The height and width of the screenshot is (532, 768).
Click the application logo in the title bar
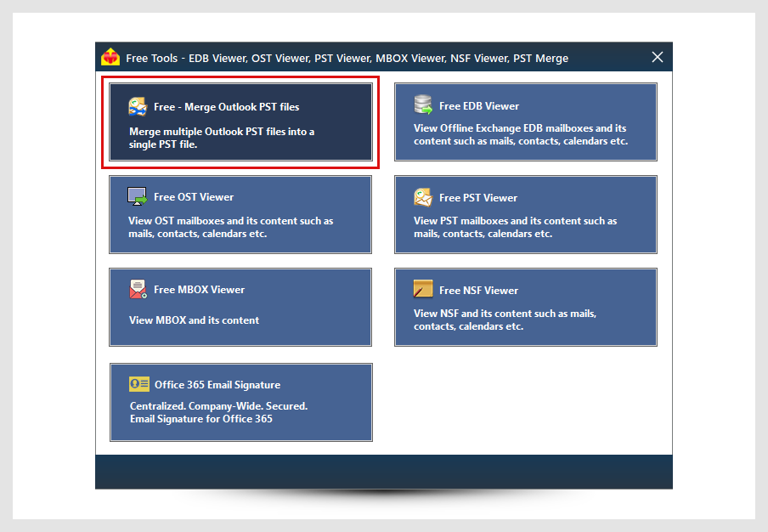[x=110, y=58]
